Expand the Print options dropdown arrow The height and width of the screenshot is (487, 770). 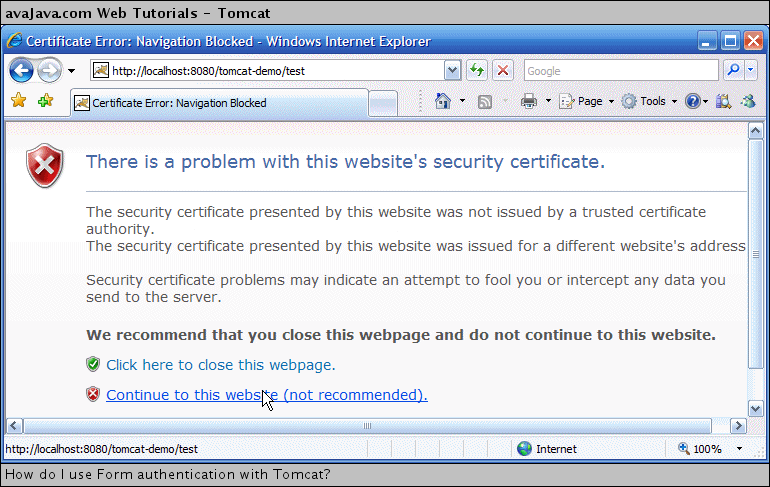coord(549,101)
